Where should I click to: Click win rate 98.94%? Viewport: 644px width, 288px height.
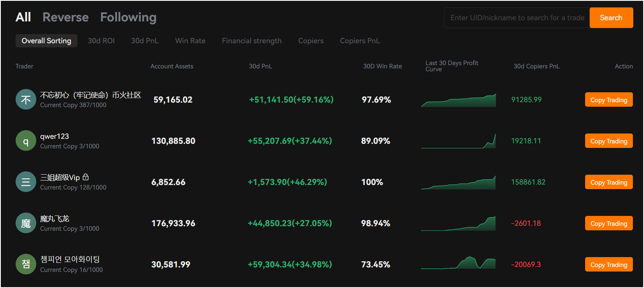click(x=376, y=223)
